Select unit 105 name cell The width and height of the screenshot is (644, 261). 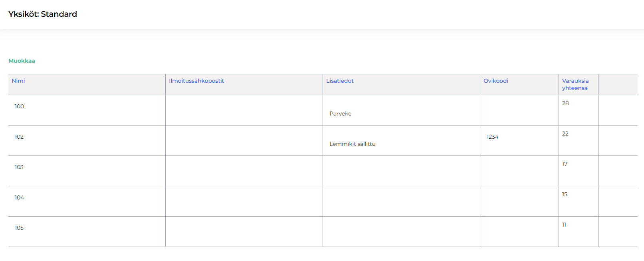click(19, 228)
